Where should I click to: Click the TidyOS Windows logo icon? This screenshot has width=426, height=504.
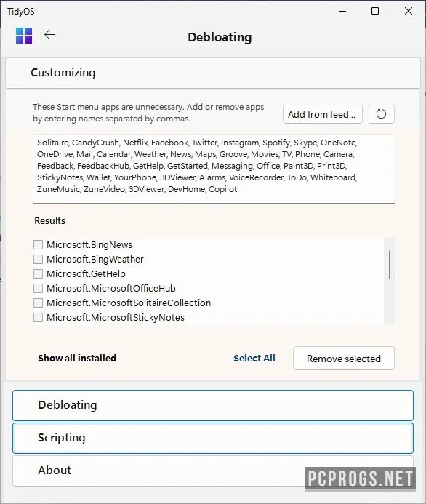(x=24, y=36)
